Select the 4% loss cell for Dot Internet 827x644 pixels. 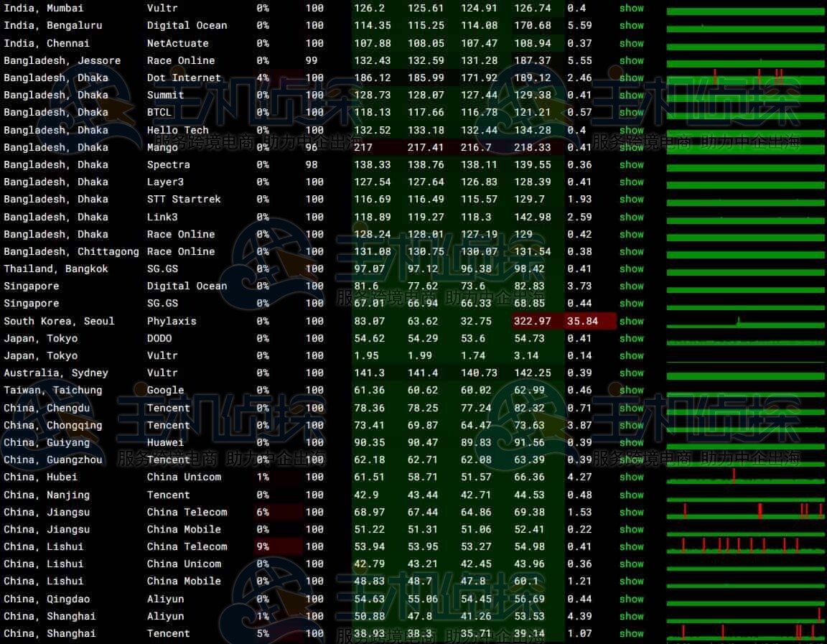click(x=263, y=78)
